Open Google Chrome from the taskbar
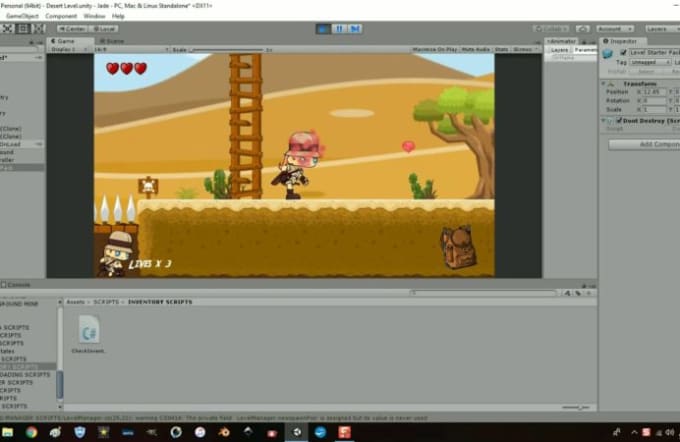This screenshot has width=680, height=442. [31, 432]
